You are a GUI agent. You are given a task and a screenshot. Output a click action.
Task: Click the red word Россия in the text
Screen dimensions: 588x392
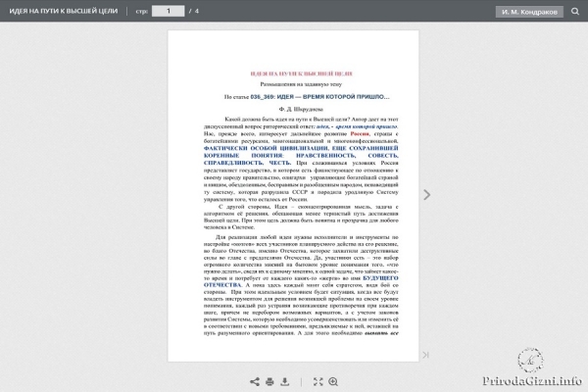pyautogui.click(x=360, y=133)
